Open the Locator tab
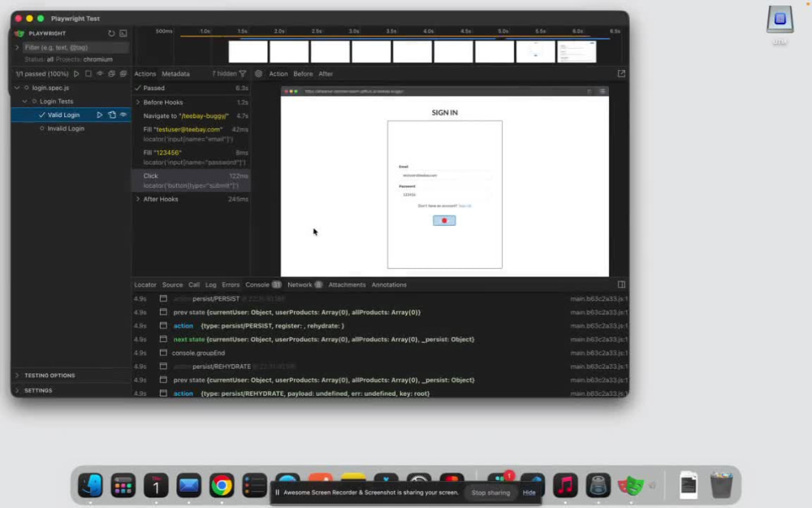812x508 pixels. tap(145, 284)
